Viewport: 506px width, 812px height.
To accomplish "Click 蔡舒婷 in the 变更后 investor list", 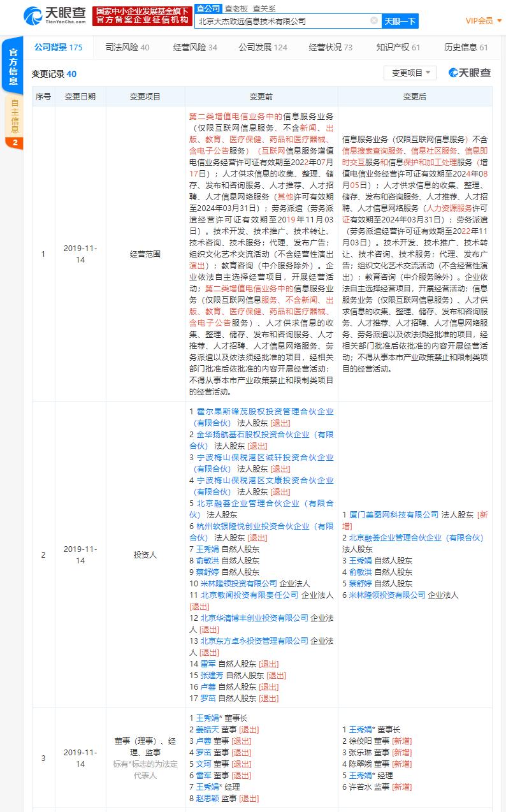I will click(360, 583).
